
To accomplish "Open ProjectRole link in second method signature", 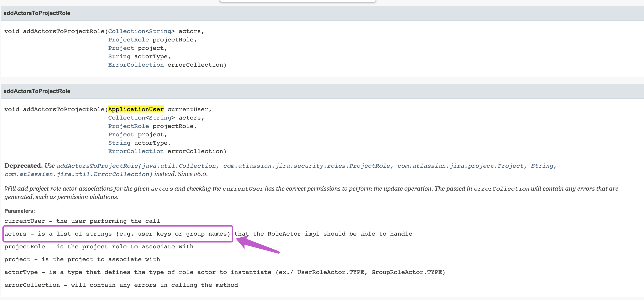I will pyautogui.click(x=128, y=126).
